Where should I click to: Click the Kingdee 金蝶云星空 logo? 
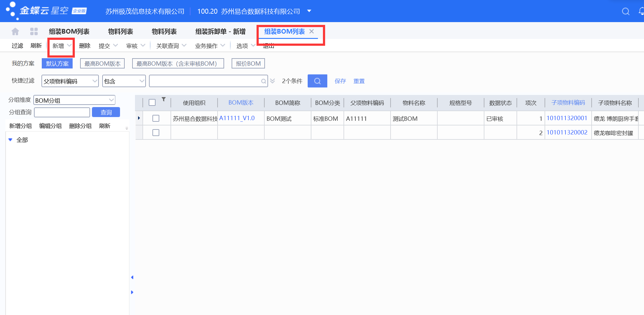coord(46,11)
